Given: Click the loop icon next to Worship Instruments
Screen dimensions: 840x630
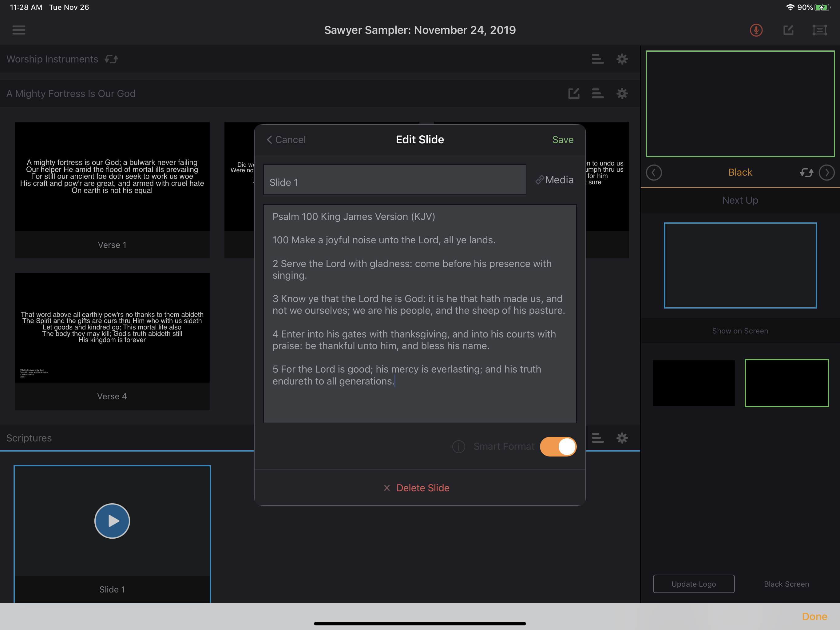Looking at the screenshot, I should point(111,59).
